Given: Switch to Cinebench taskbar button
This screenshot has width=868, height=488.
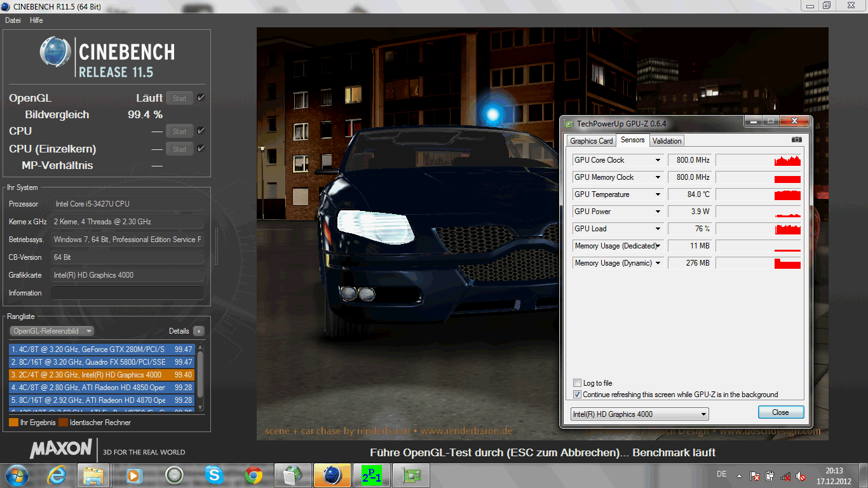Looking at the screenshot, I should click(x=332, y=475).
